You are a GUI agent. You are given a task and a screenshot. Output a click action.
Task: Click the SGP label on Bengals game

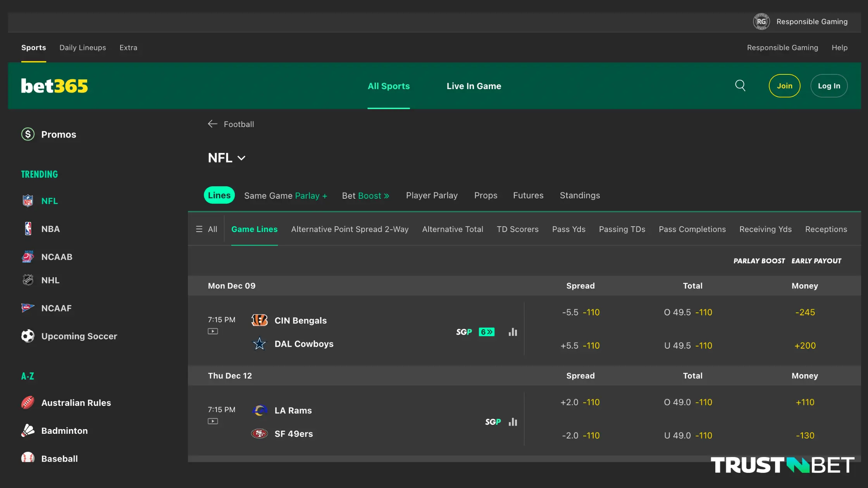tap(464, 332)
